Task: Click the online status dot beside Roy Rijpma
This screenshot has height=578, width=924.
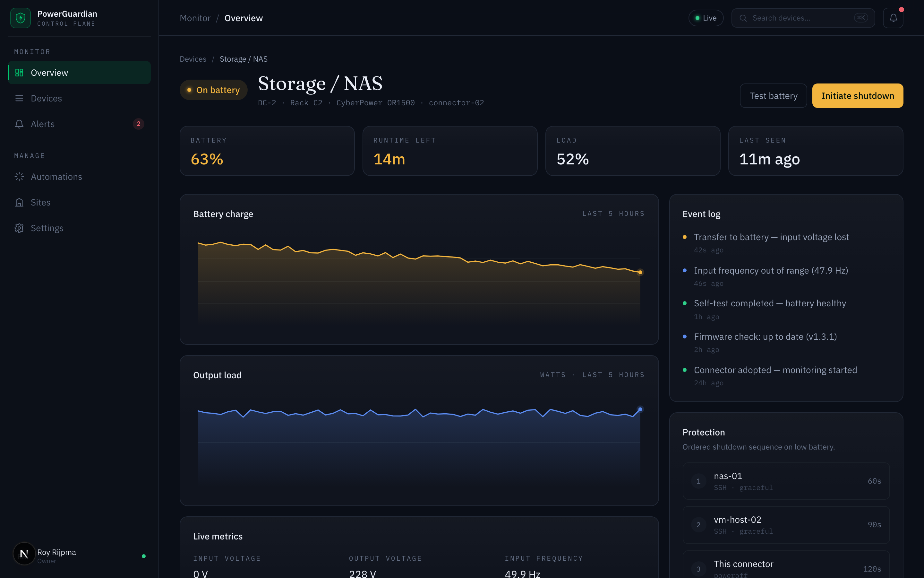Action: pos(143,556)
